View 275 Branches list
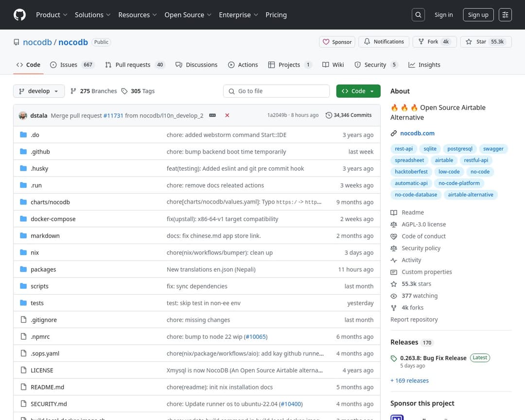525x420 pixels. [x=94, y=91]
